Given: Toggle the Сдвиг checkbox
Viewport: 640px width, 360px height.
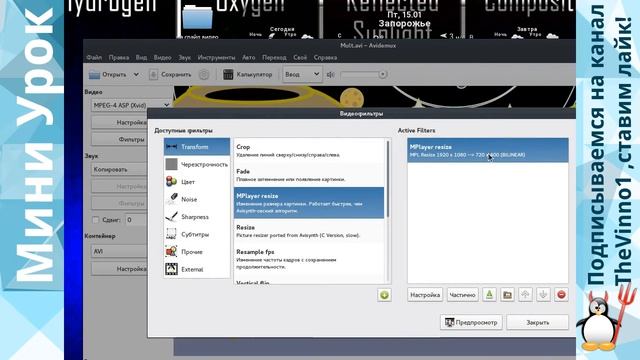Looking at the screenshot, I should coord(95,220).
